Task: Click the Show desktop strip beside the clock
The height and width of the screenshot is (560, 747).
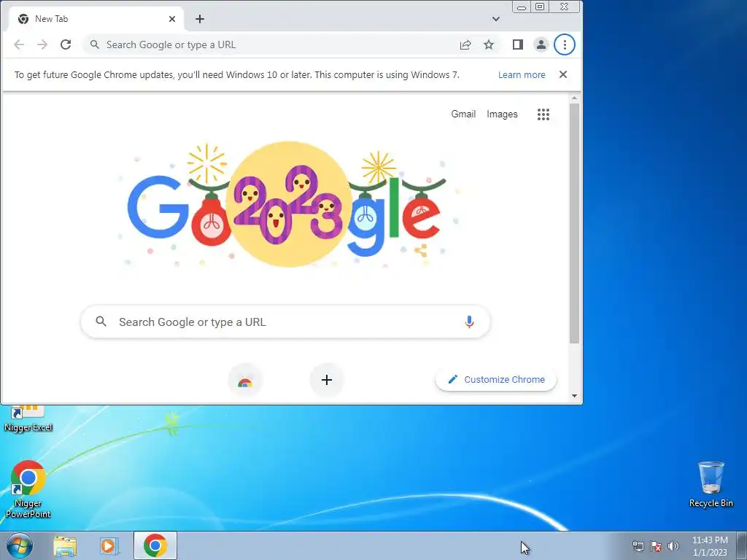Action: pos(741,545)
